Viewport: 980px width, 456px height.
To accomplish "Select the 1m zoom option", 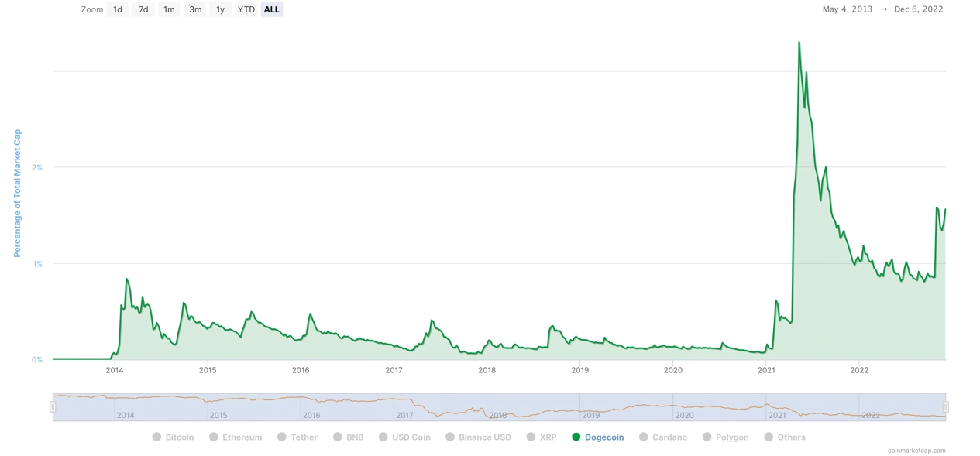I will (169, 9).
